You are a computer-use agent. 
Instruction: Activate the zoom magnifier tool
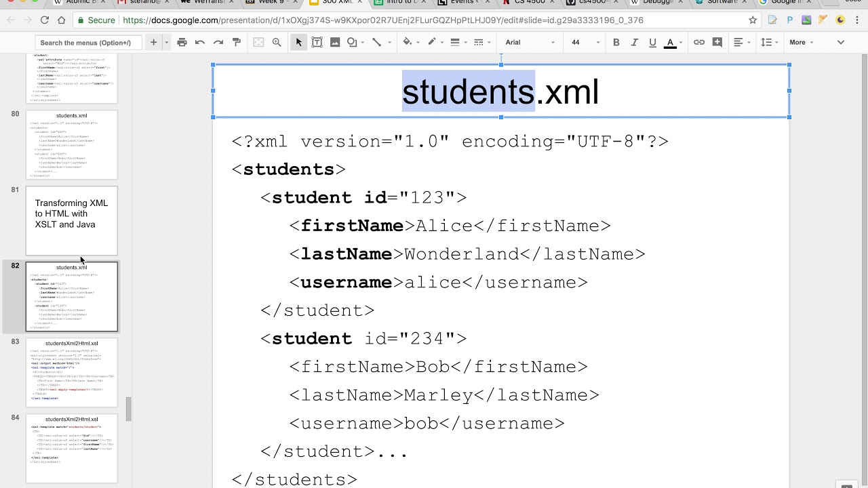pos(277,42)
